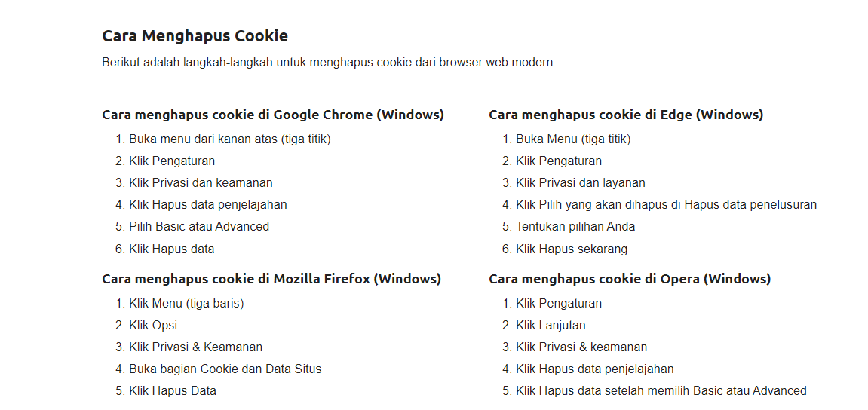Click the "Klik Hapus data" Chrome step

point(171,249)
